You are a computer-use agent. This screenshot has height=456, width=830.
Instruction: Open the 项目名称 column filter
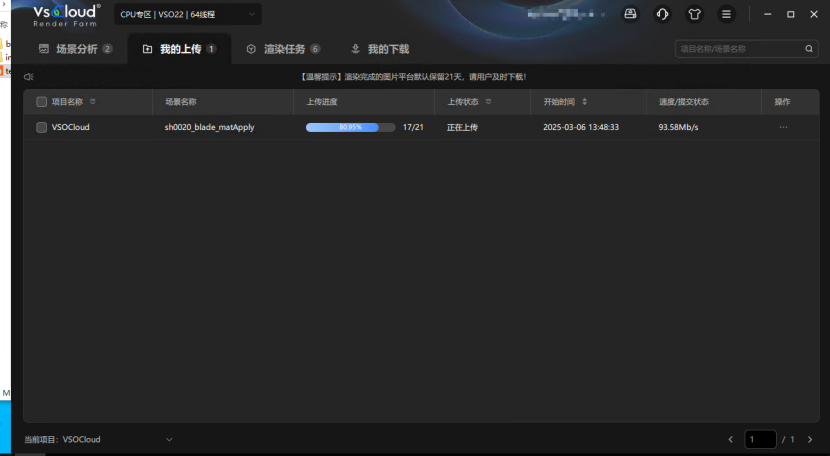(x=93, y=101)
